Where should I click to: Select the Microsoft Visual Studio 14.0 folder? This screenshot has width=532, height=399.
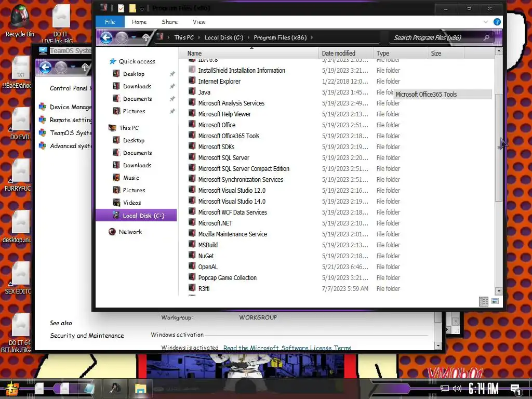pos(232,201)
